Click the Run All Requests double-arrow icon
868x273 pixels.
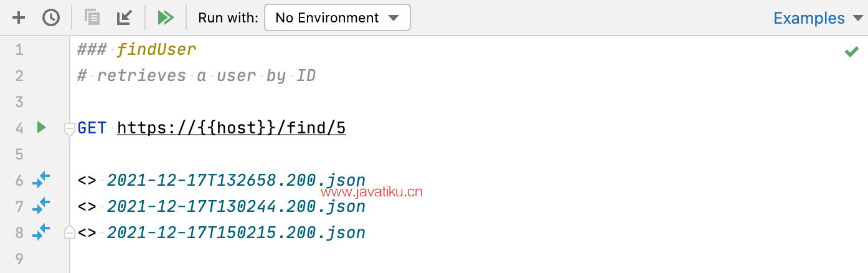click(166, 17)
